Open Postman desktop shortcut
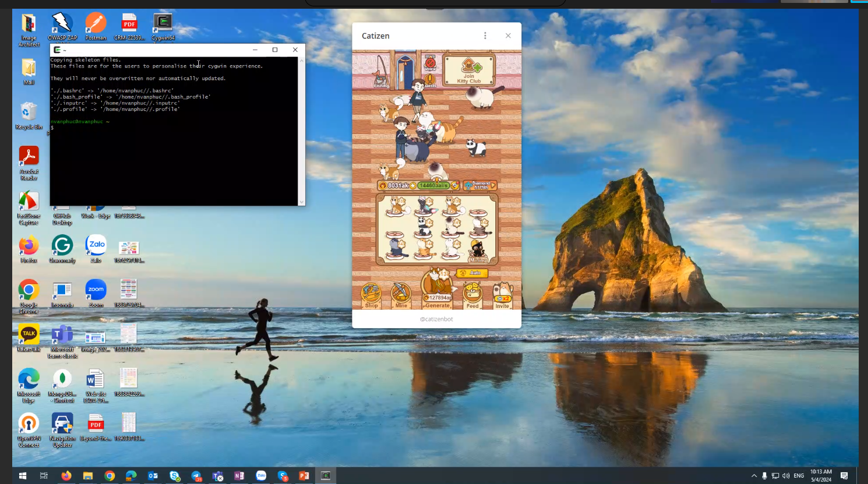Screen dimensions: 868x484 pyautogui.click(x=96, y=27)
